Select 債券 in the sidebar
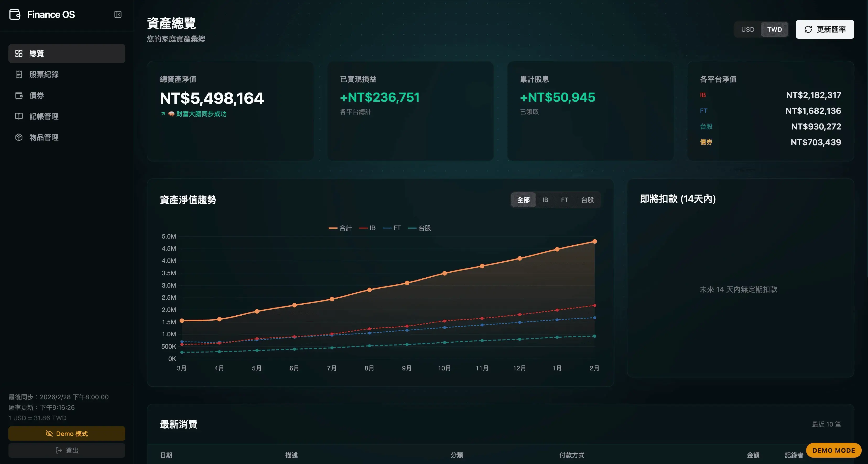 pyautogui.click(x=37, y=95)
